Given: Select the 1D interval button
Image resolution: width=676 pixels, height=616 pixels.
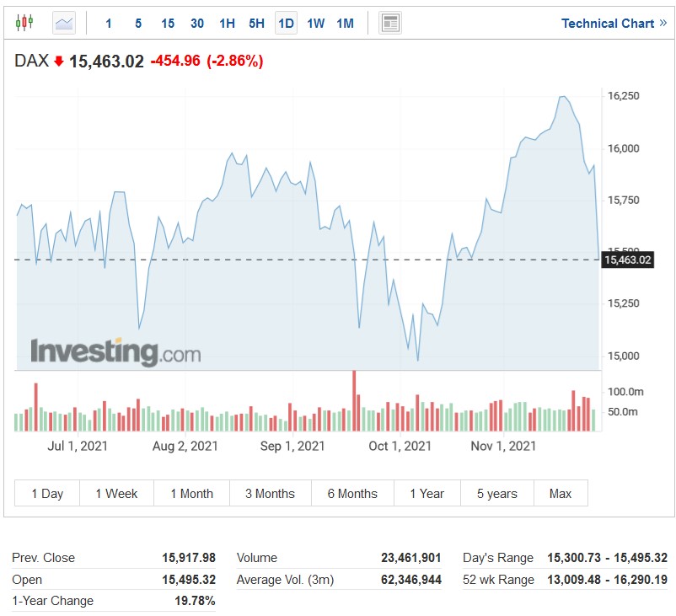Looking at the screenshot, I should pyautogui.click(x=286, y=24).
